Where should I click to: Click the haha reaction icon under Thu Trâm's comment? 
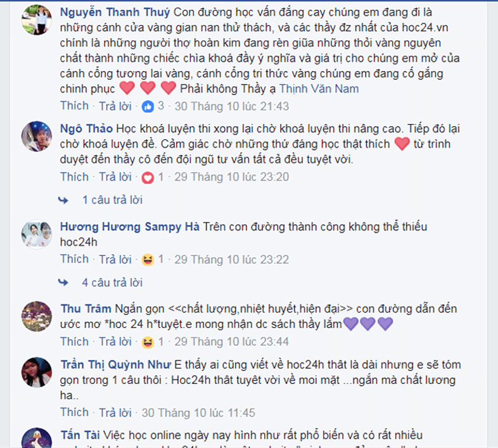point(148,342)
